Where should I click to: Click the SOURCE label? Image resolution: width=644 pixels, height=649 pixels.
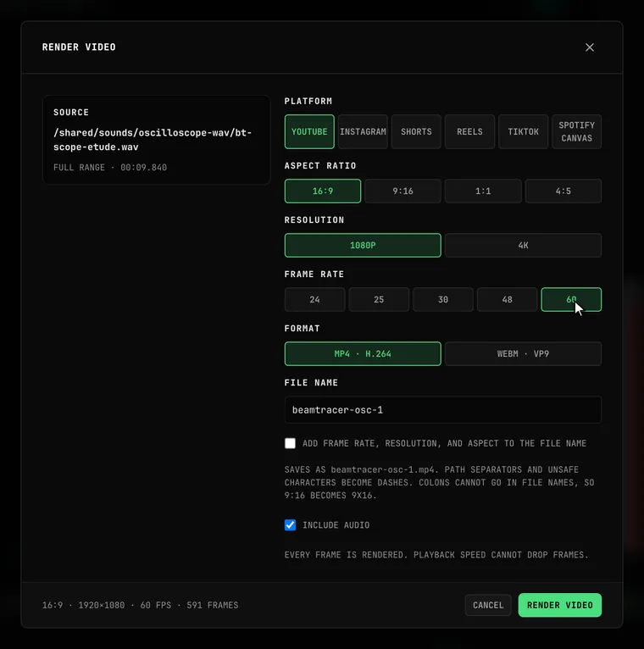tap(71, 112)
